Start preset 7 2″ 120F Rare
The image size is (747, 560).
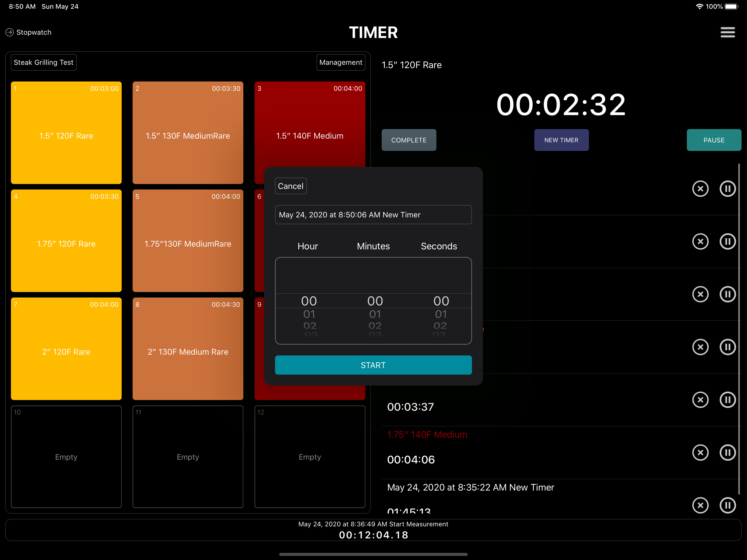(66, 349)
